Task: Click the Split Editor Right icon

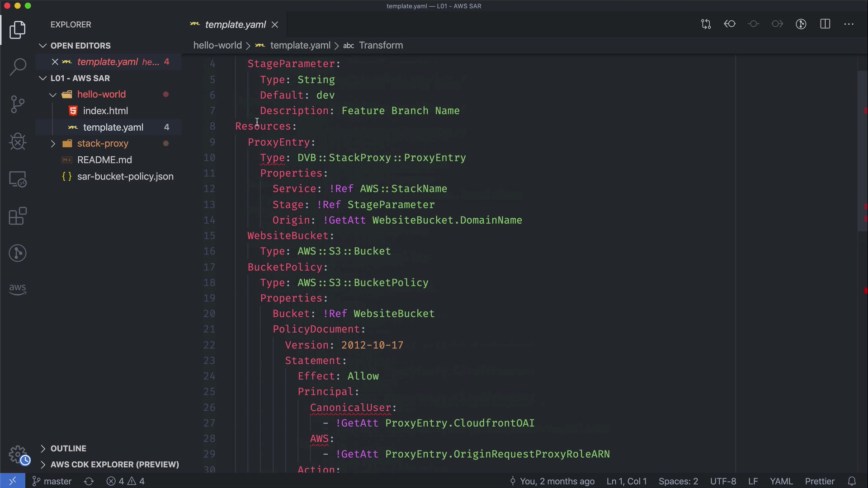Action: coord(825,24)
